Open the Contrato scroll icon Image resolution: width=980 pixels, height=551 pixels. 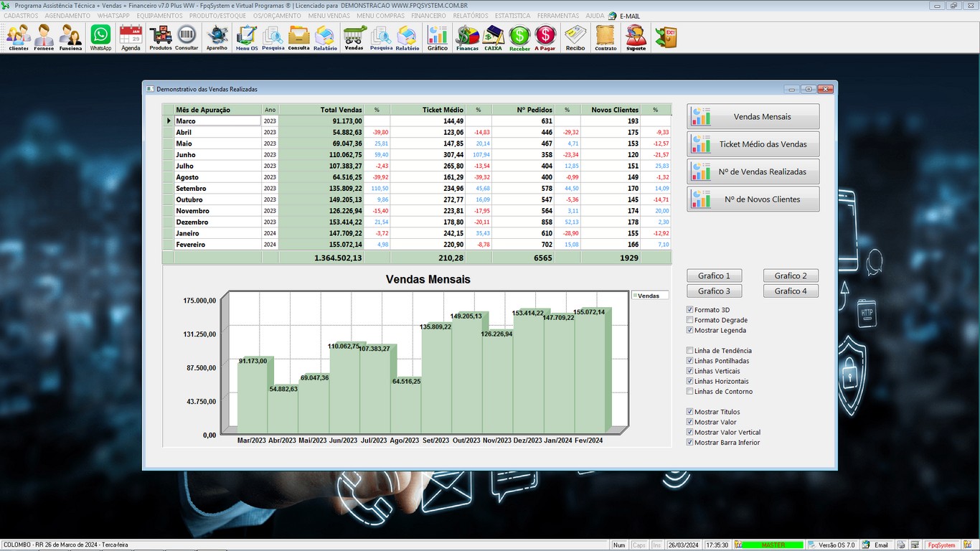606,37
